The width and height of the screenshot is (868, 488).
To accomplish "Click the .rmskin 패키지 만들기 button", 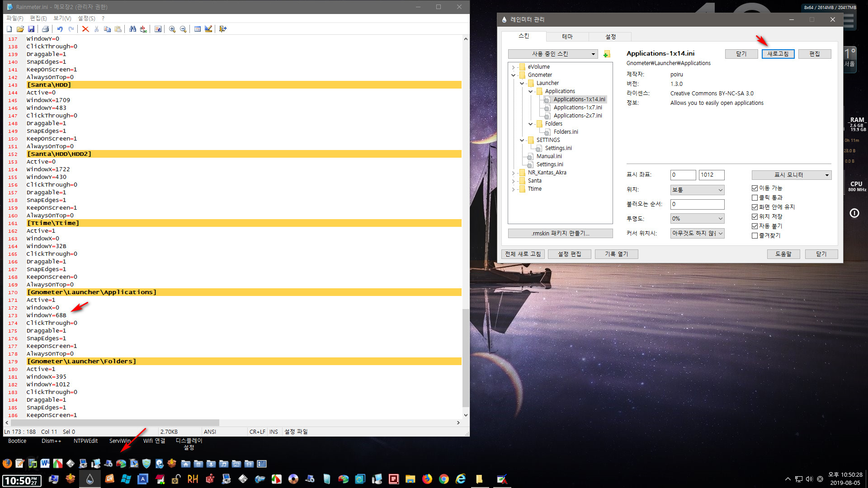I will pos(561,233).
